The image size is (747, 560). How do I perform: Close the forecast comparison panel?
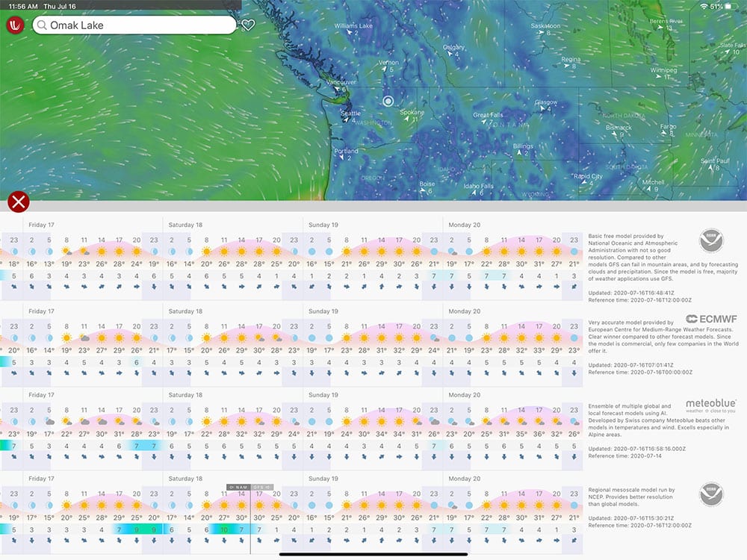point(18,202)
